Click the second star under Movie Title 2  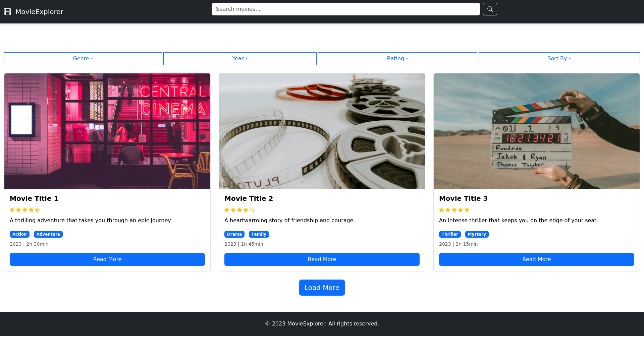pos(233,210)
